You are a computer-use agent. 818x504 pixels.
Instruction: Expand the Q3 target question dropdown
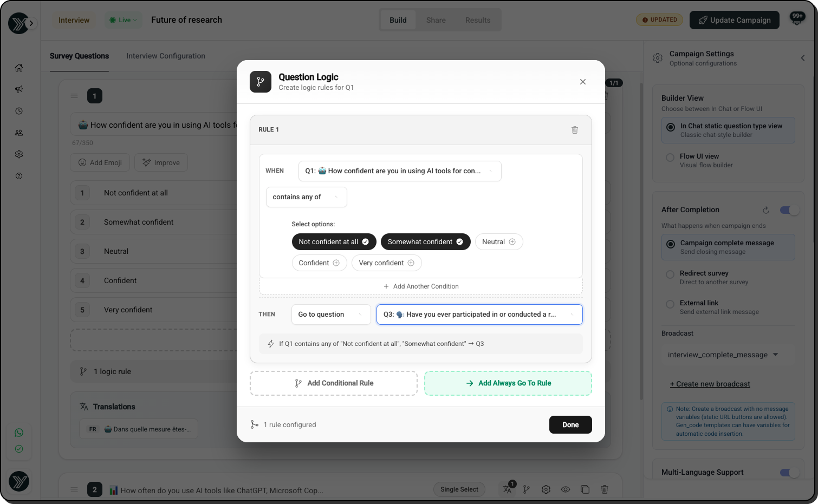(479, 315)
